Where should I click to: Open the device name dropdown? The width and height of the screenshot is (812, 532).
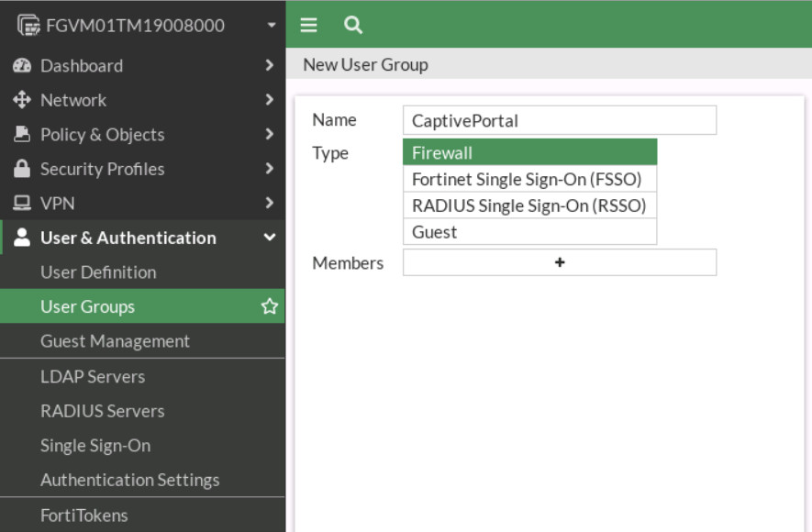(271, 25)
